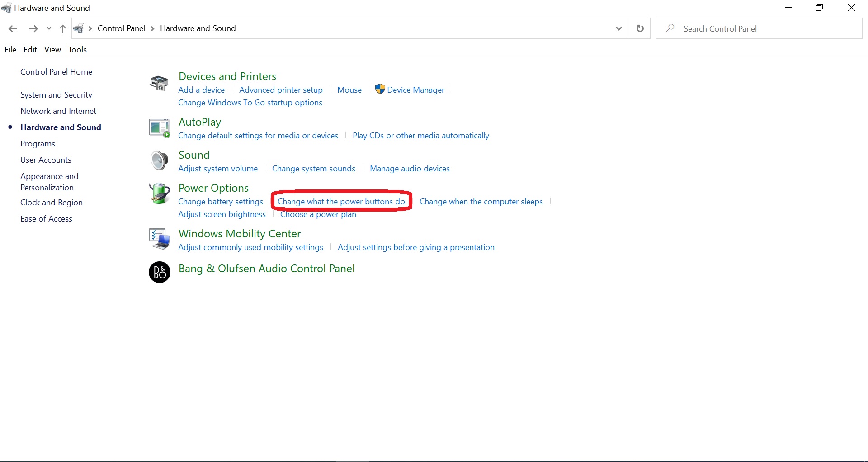Click the Sound speaker icon
The height and width of the screenshot is (462, 868).
click(x=159, y=161)
